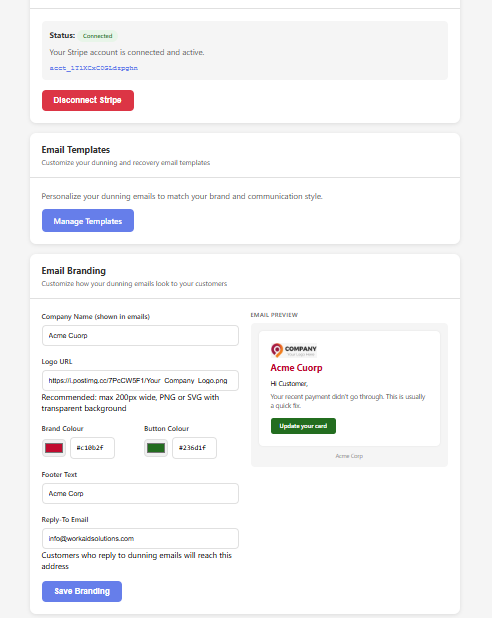
Task: Edit the button colour hex value
Action: coord(194,448)
